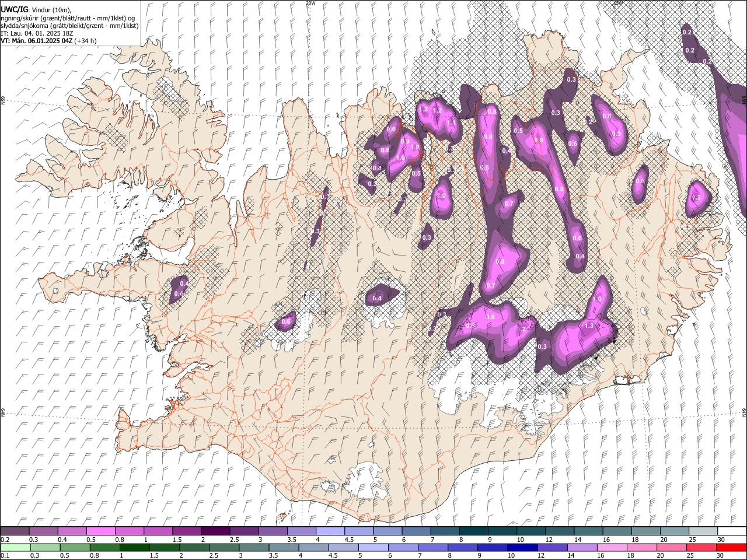
Task: Click the 'VT: Mán. 06.01.2025 04Z' valid time
Action: [37, 41]
